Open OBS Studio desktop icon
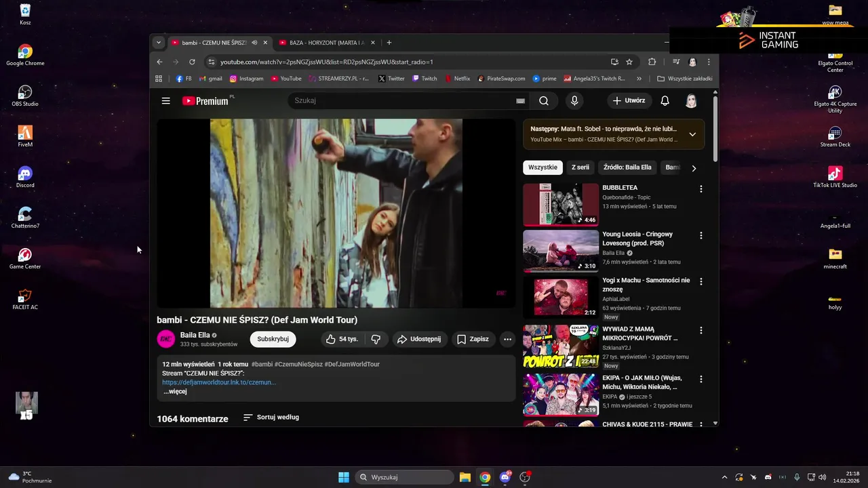The image size is (868, 488). click(25, 96)
